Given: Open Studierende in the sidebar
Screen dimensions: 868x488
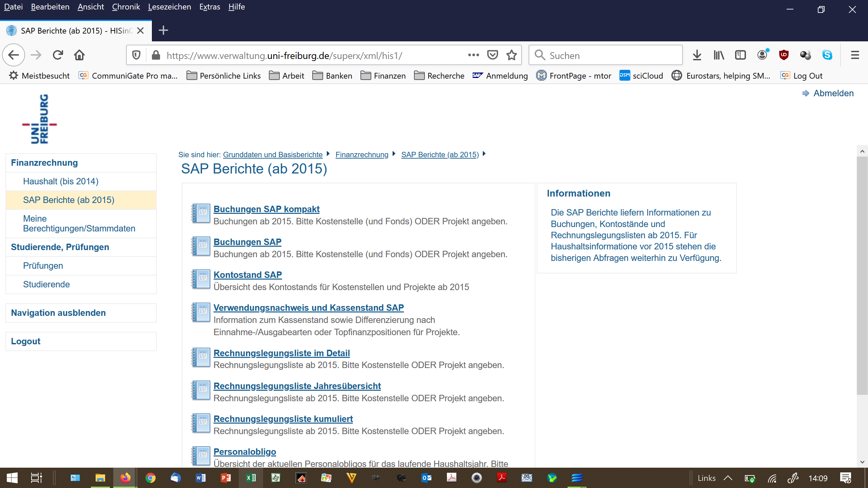Looking at the screenshot, I should point(81,284).
